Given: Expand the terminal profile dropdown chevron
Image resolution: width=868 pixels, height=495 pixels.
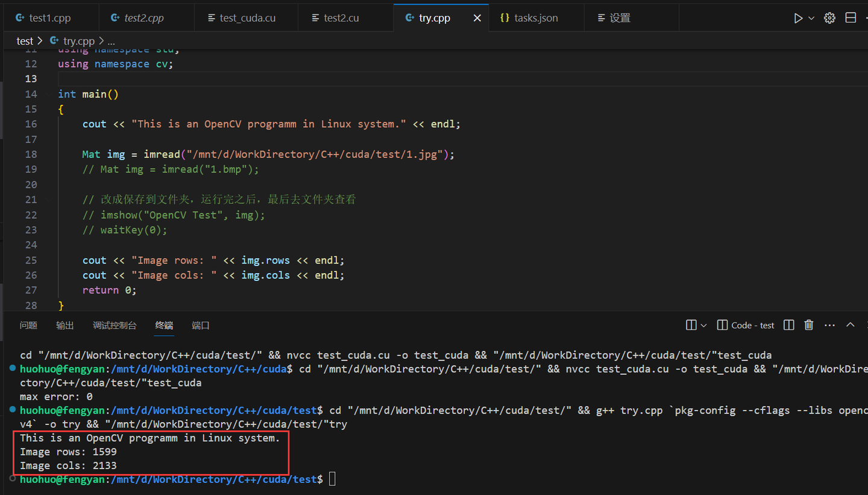Looking at the screenshot, I should (703, 325).
